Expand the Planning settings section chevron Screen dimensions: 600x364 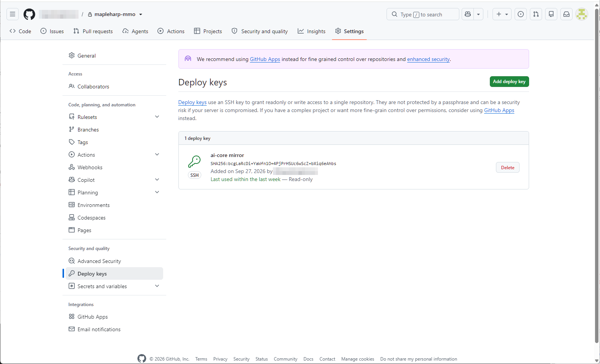click(x=157, y=192)
